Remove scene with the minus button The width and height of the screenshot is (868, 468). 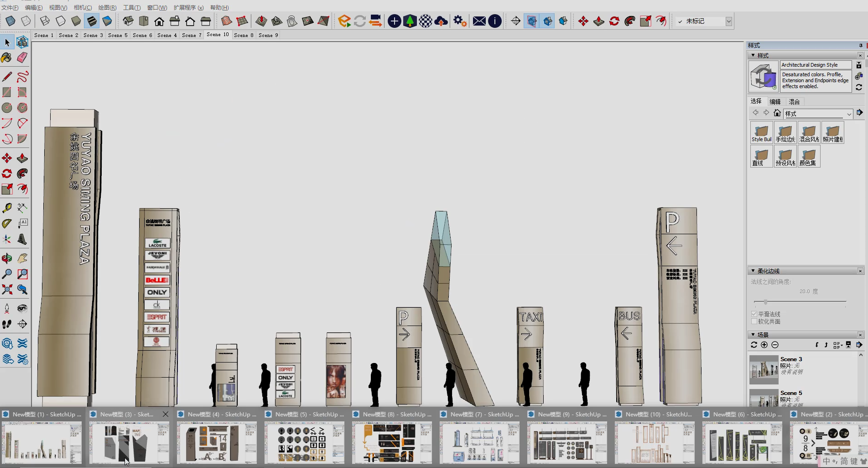[x=775, y=345]
